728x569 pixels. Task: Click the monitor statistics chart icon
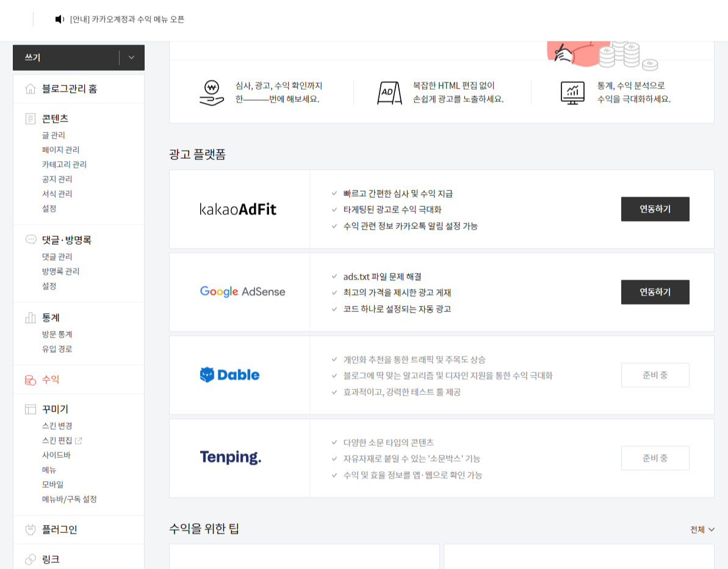(x=572, y=92)
